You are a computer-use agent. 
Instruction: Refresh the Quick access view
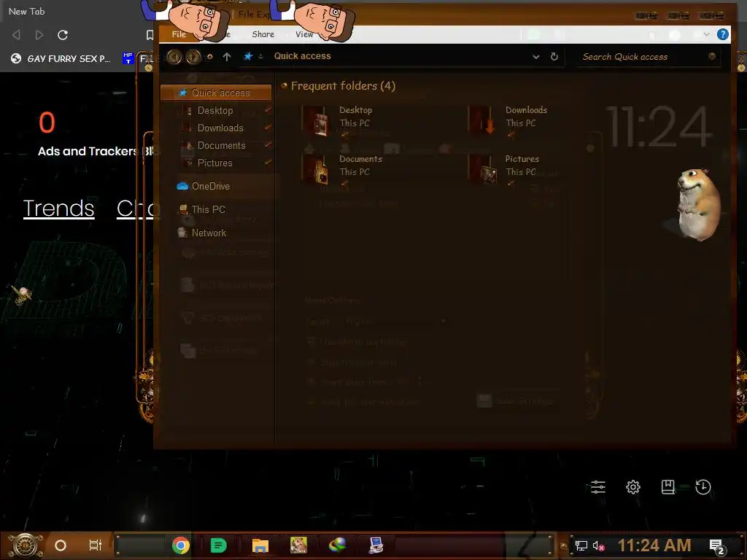[x=554, y=57]
